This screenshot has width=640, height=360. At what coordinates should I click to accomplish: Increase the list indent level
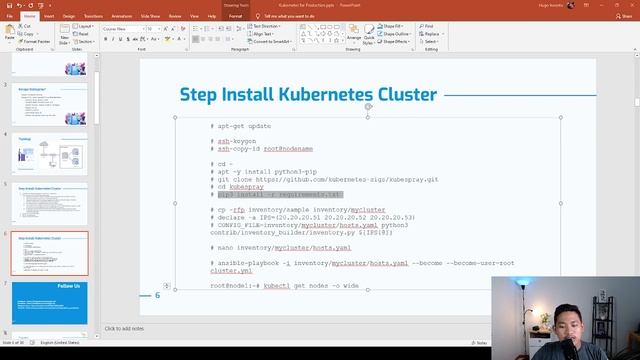click(x=228, y=29)
